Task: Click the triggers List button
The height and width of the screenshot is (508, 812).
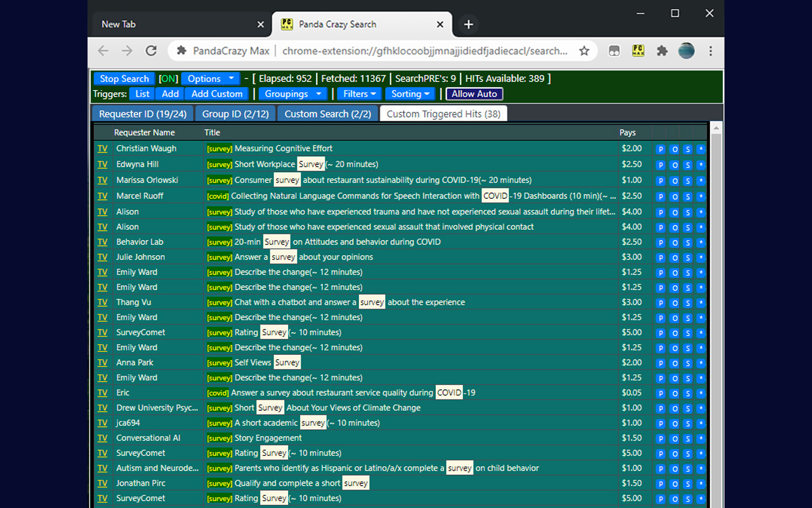Action: click(143, 94)
